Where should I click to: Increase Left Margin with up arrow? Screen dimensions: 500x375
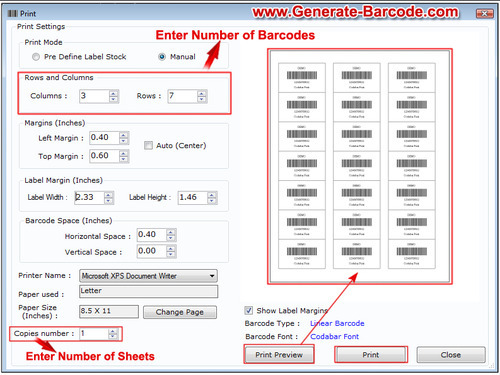coord(124,135)
